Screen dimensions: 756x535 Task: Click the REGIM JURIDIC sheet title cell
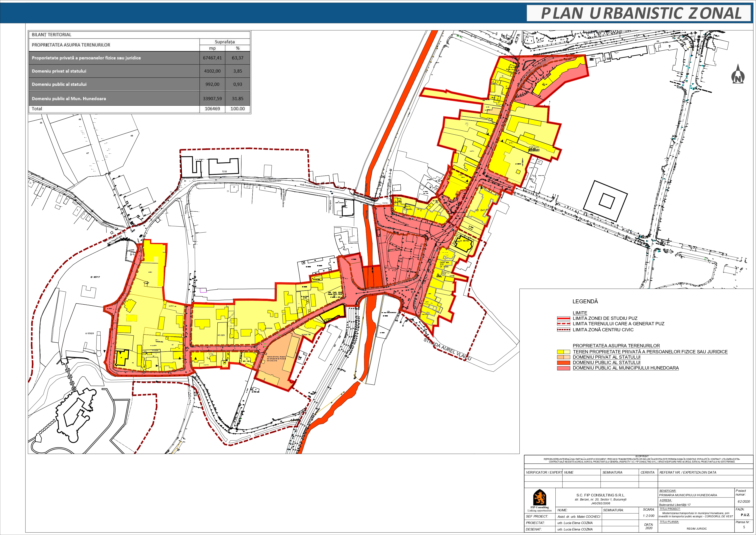tap(696, 529)
